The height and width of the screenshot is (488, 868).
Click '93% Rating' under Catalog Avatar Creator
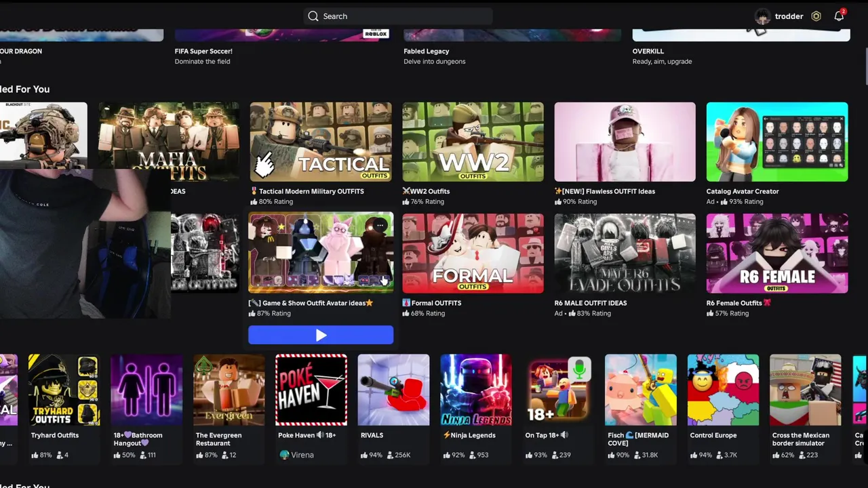click(x=746, y=201)
